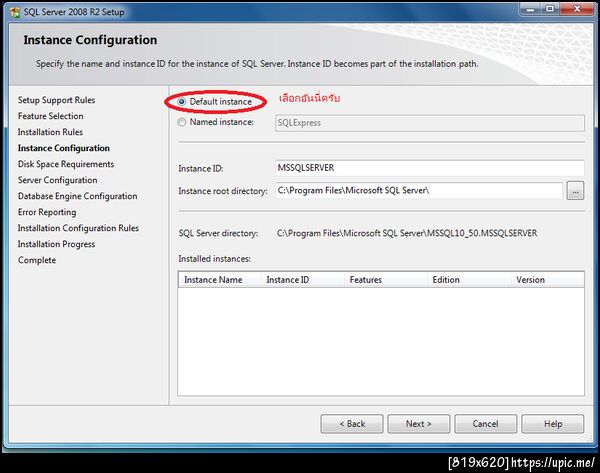Click the SQL Server directory path text
Viewport: 600px width, 473px height.
[x=407, y=233]
